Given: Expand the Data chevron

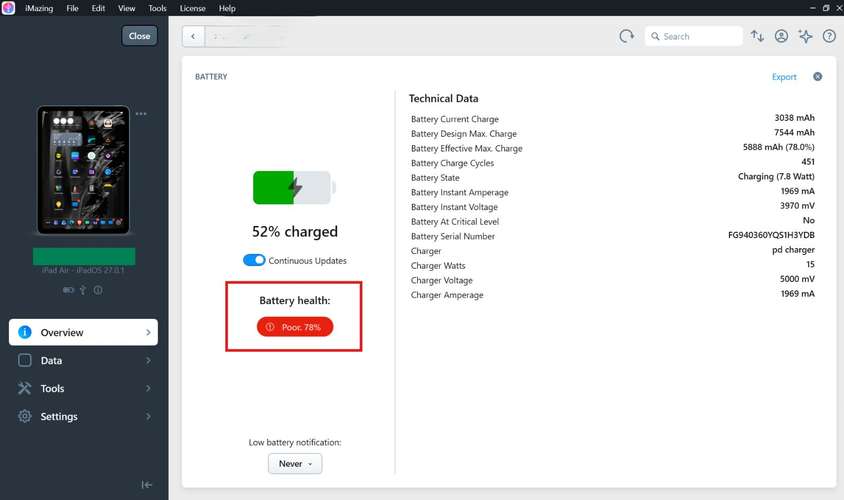Looking at the screenshot, I should coord(148,361).
